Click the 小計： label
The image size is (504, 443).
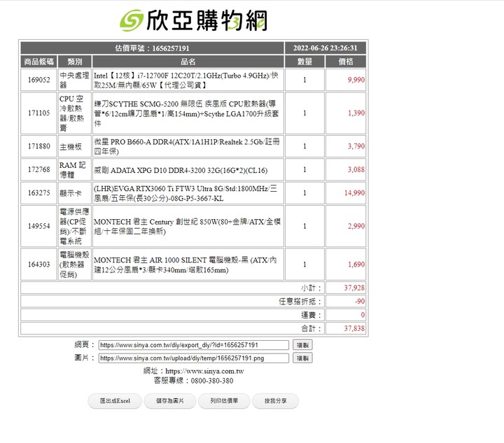click(x=311, y=288)
